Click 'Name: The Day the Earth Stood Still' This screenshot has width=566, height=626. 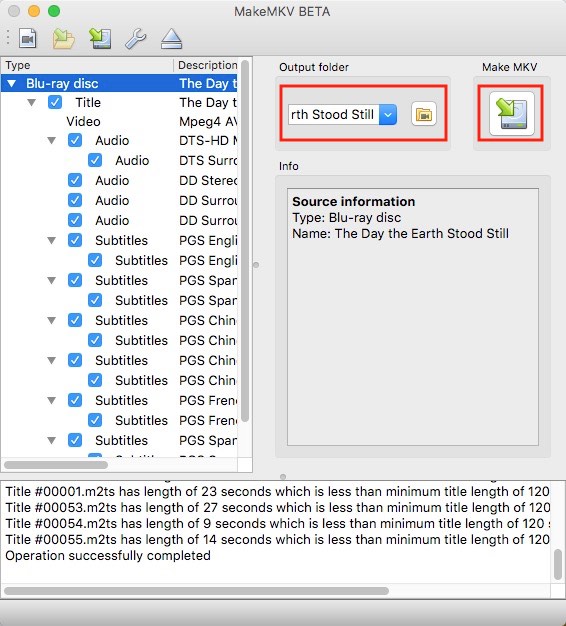(x=400, y=233)
